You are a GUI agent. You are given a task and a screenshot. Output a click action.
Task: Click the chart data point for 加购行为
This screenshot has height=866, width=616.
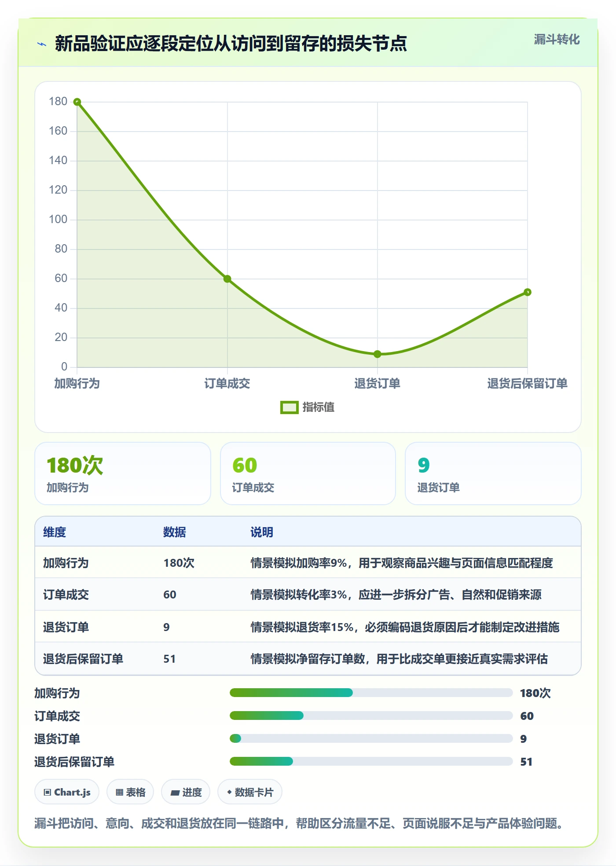coord(77,102)
